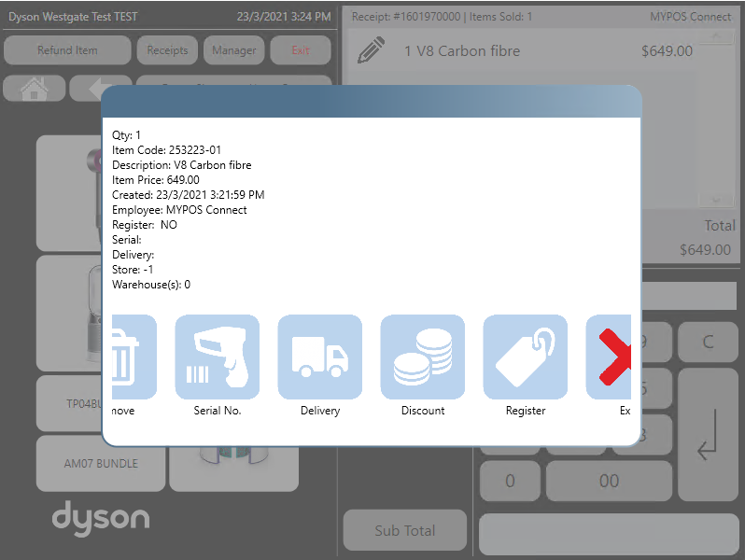This screenshot has width=745, height=560.
Task: Pick the hair dryer product thumbnail
Action: pyautogui.click(x=69, y=193)
